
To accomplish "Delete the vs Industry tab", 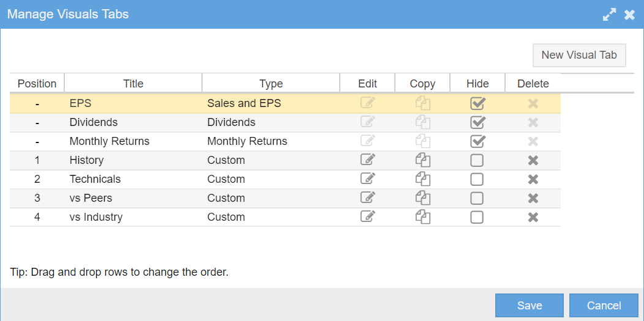I will [x=533, y=217].
